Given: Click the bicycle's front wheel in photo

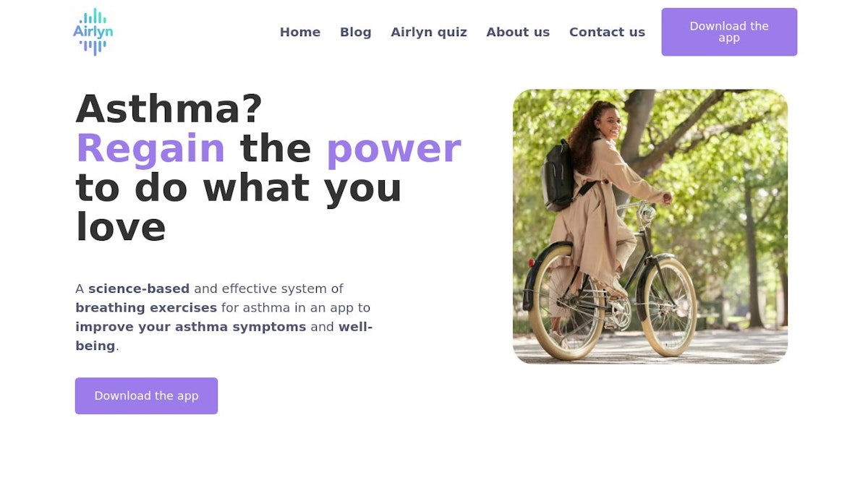Looking at the screenshot, I should coord(669,306).
